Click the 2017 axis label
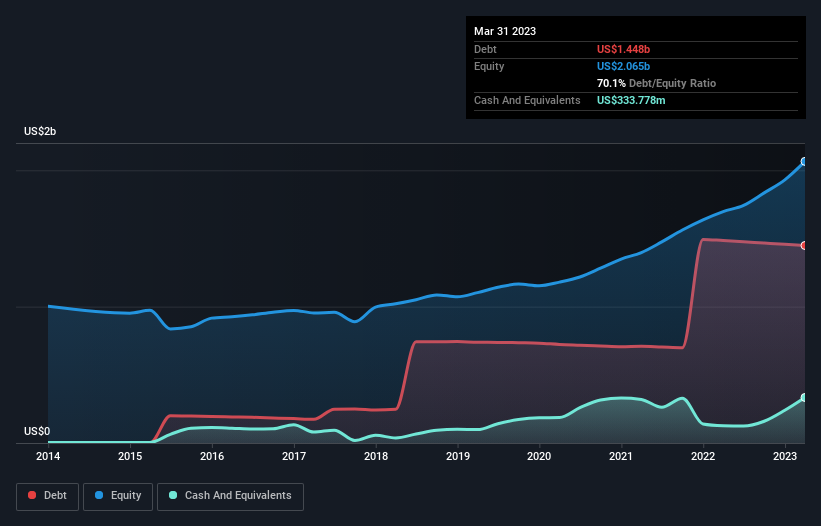 (x=294, y=456)
